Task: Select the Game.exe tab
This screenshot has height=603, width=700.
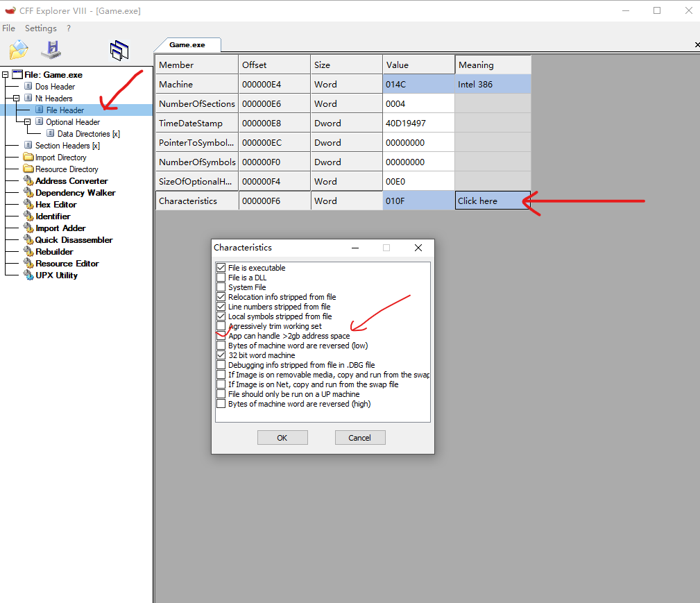Action: click(x=187, y=44)
